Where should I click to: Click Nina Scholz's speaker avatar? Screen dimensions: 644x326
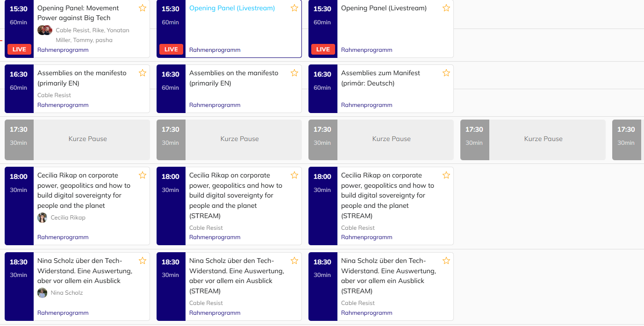tap(43, 293)
